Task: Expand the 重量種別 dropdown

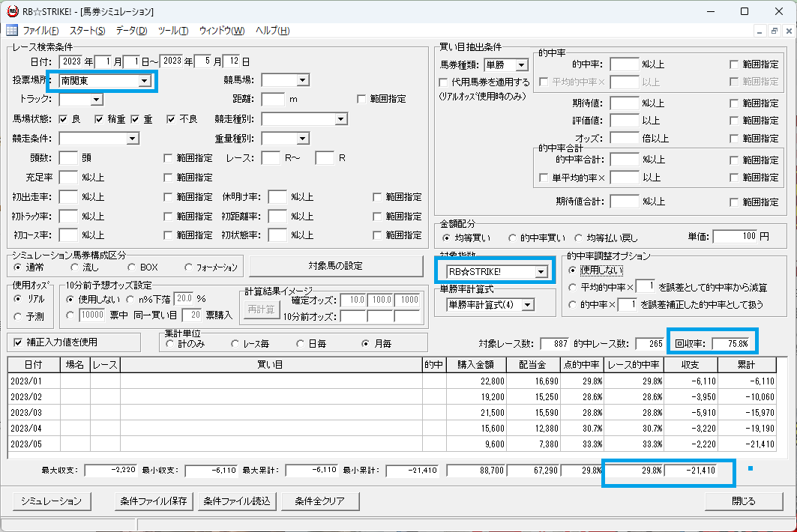Action: pos(303,139)
